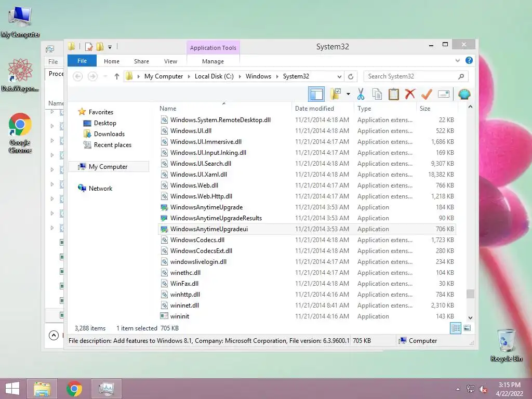Click System32 in the address breadcrumb
The image size is (532, 399).
296,76
